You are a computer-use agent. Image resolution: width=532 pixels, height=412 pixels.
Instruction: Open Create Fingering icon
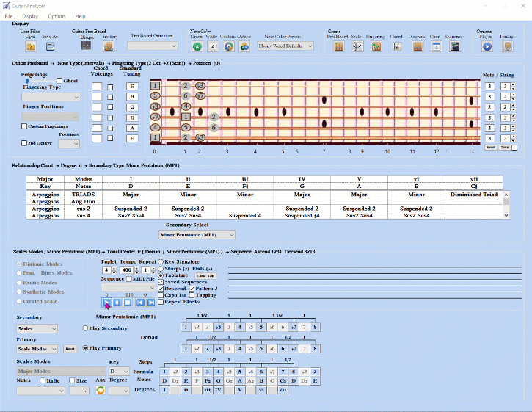pyautogui.click(x=376, y=46)
